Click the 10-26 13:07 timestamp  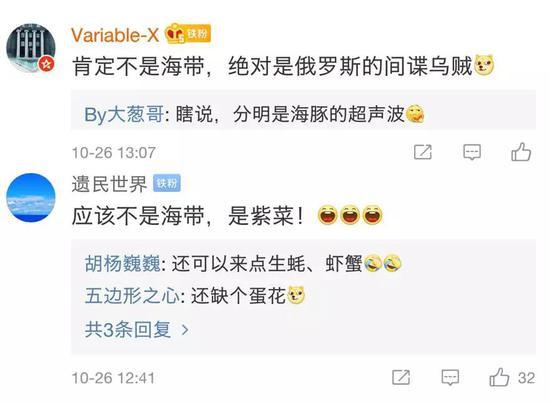click(114, 153)
